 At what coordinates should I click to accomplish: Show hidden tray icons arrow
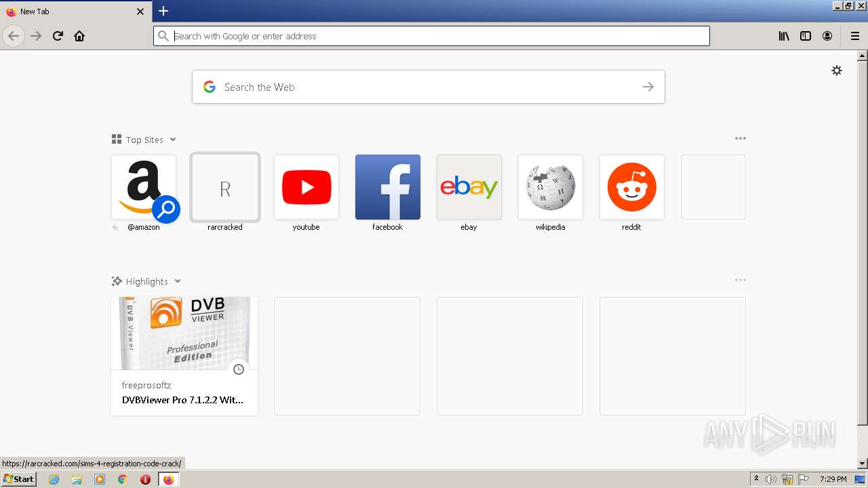756,479
